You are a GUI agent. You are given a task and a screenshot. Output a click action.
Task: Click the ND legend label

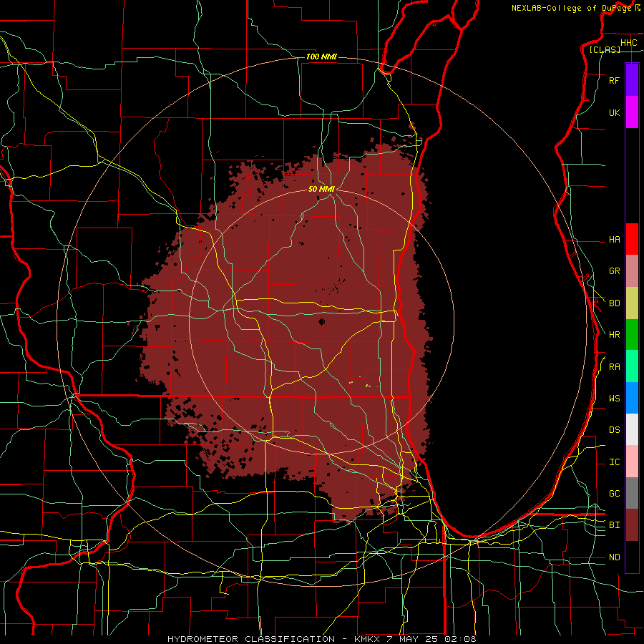pyautogui.click(x=614, y=557)
